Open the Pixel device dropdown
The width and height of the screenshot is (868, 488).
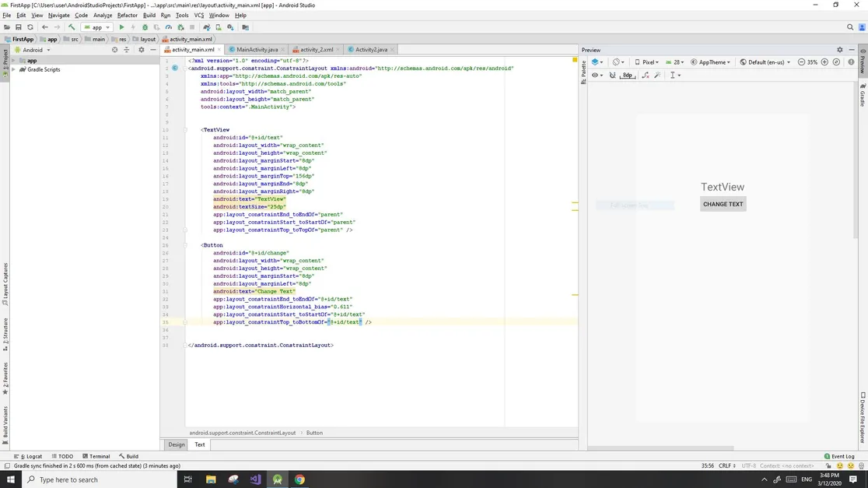coord(646,62)
